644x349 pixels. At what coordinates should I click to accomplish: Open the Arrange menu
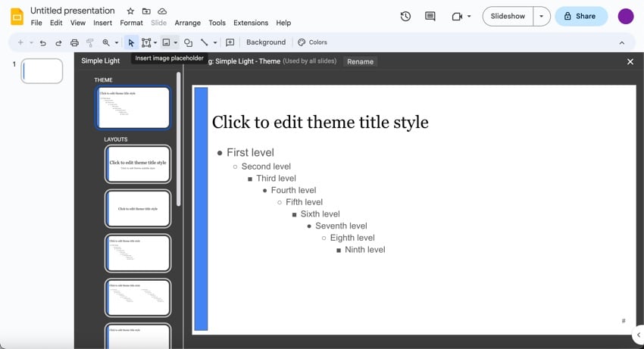pyautogui.click(x=186, y=23)
